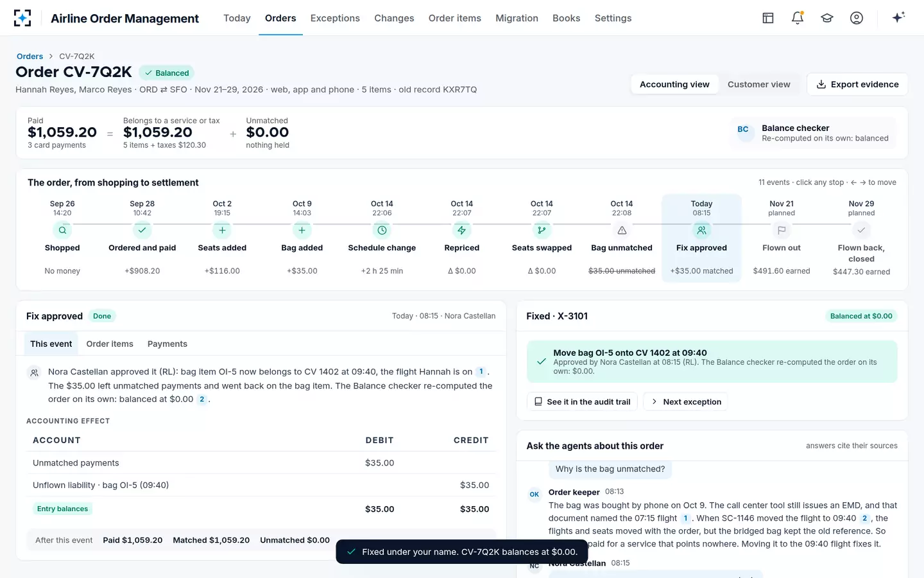Click the Unmatched payments row
Image resolution: width=924 pixels, height=578 pixels.
(261, 463)
